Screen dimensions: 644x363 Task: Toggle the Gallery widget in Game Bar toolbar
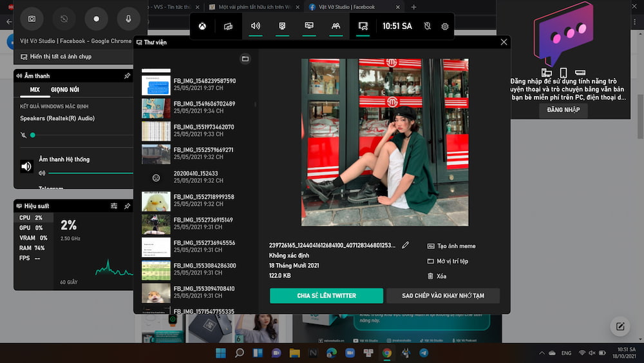(363, 26)
